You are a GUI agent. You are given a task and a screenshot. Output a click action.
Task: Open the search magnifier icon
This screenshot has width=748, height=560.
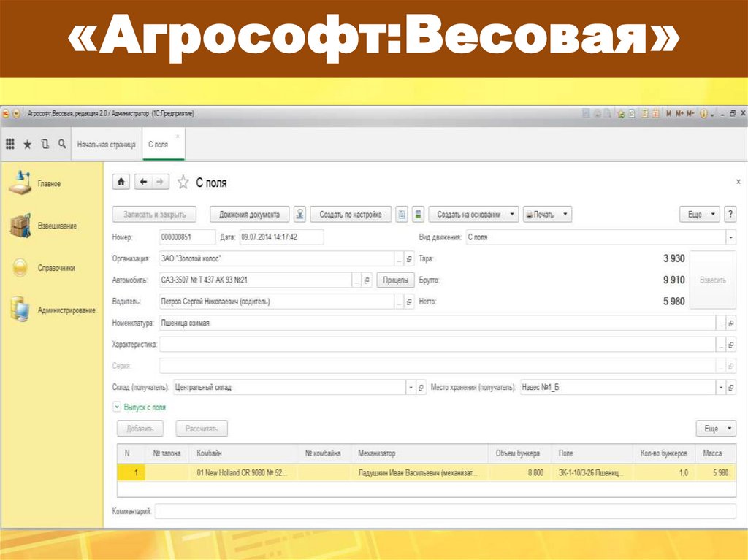pos(62,144)
